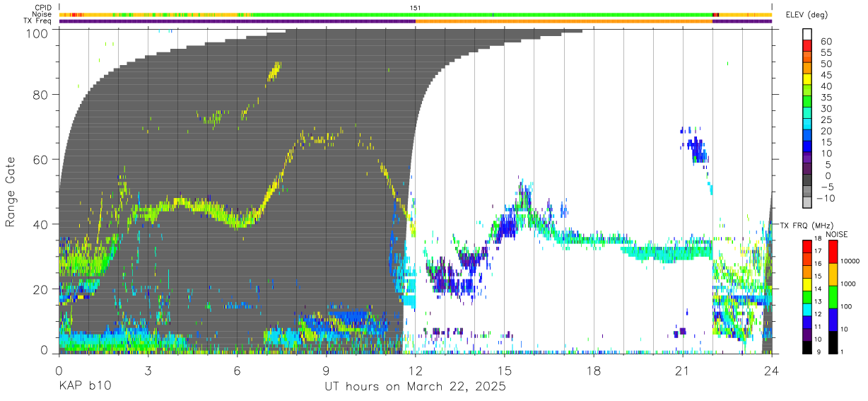Click the red swatch of the elevation colorbar
Image resolution: width=868 pixels, height=401 pixels.
click(x=807, y=45)
